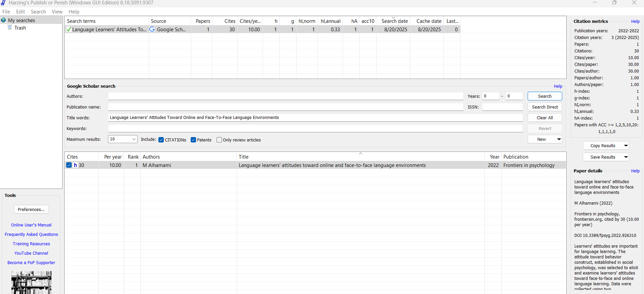This screenshot has height=294, width=644.
Task: Toggle the CITATIONs include checkbox
Action: coord(161,140)
